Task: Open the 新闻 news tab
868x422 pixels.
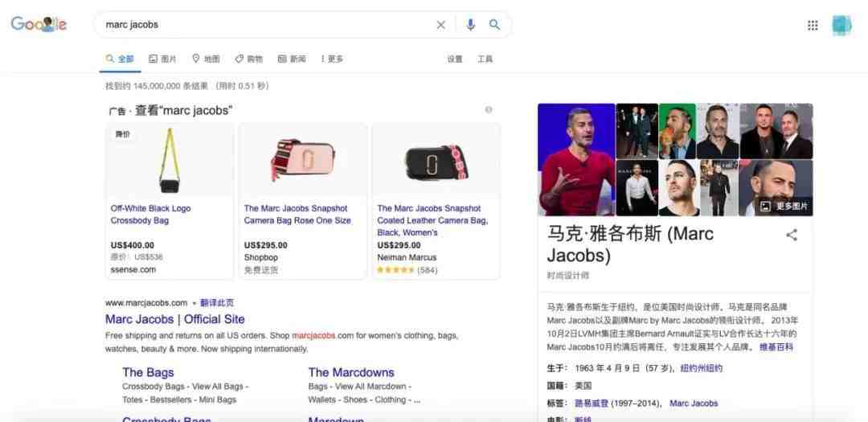Action: 292,59
